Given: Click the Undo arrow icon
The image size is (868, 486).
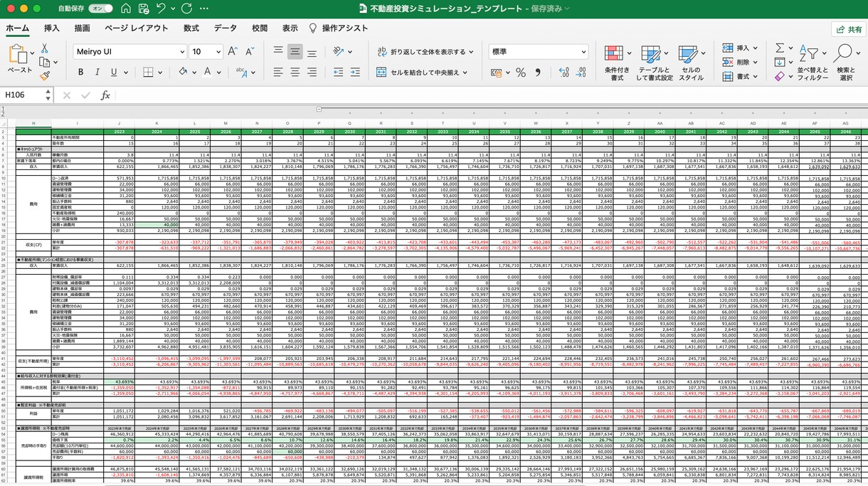Looking at the screenshot, I should [x=162, y=9].
